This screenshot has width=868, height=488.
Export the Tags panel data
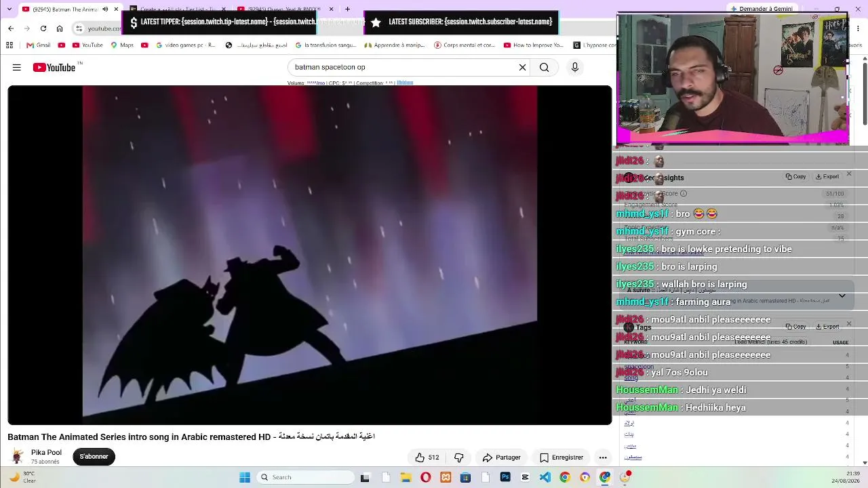(x=827, y=326)
